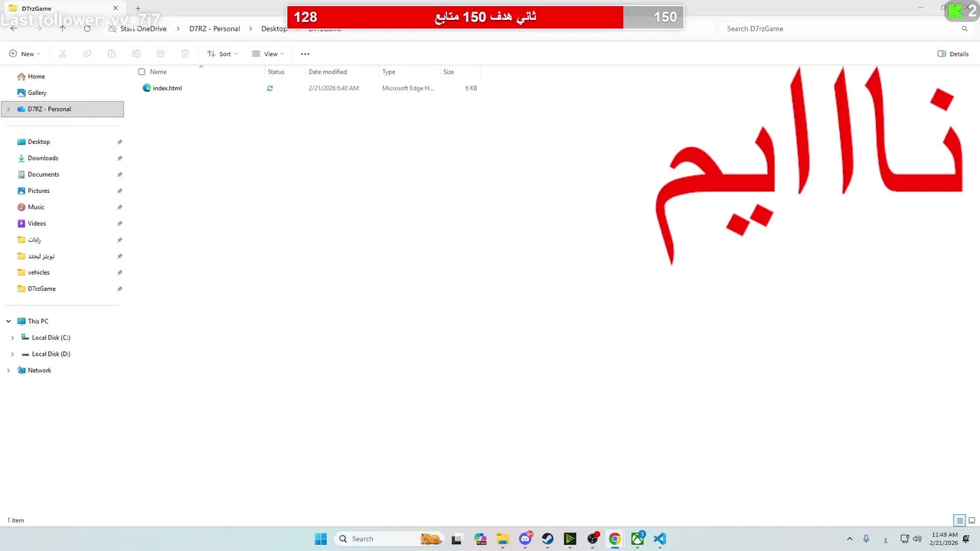Expand D7RZ - Personal tree node
This screenshot has width=980, height=551.
(x=8, y=109)
